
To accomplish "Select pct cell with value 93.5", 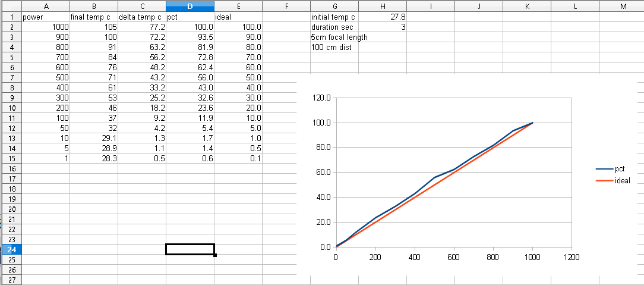I will pos(190,37).
